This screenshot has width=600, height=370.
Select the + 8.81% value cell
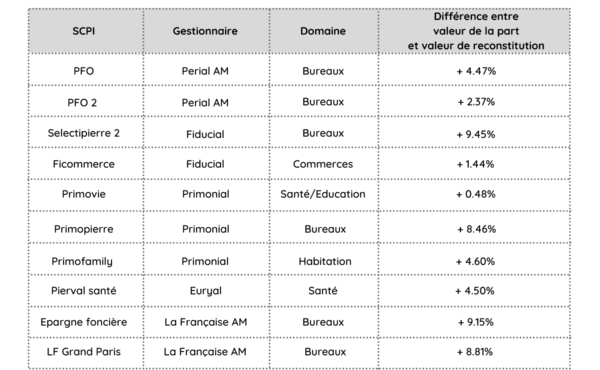(474, 352)
